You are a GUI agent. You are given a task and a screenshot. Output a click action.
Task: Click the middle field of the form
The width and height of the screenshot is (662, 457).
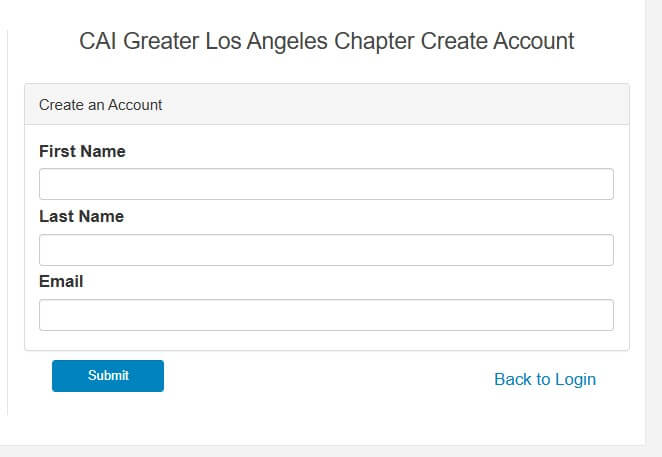coord(326,250)
